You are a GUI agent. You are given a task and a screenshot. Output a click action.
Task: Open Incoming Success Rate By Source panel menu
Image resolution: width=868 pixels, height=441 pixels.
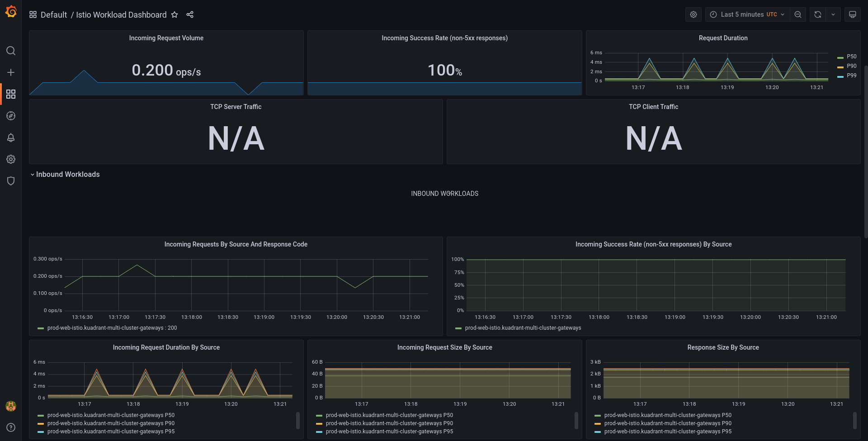(653, 244)
